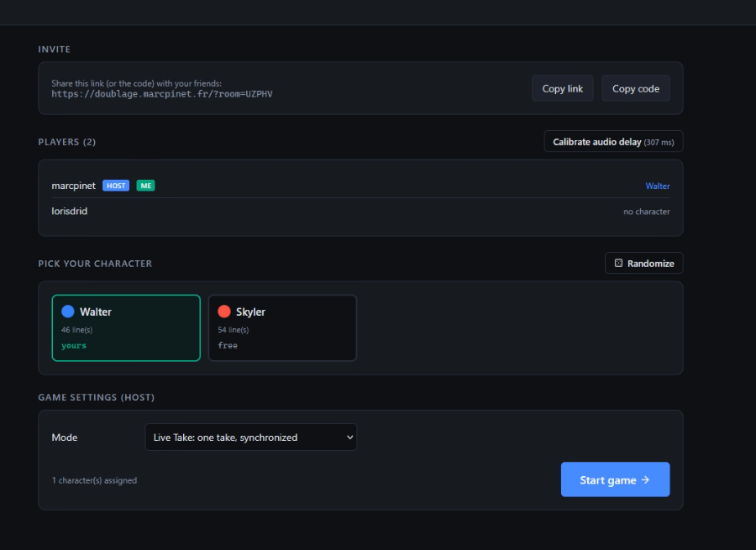Click the ME badge
This screenshot has width=756, height=550.
pos(145,186)
